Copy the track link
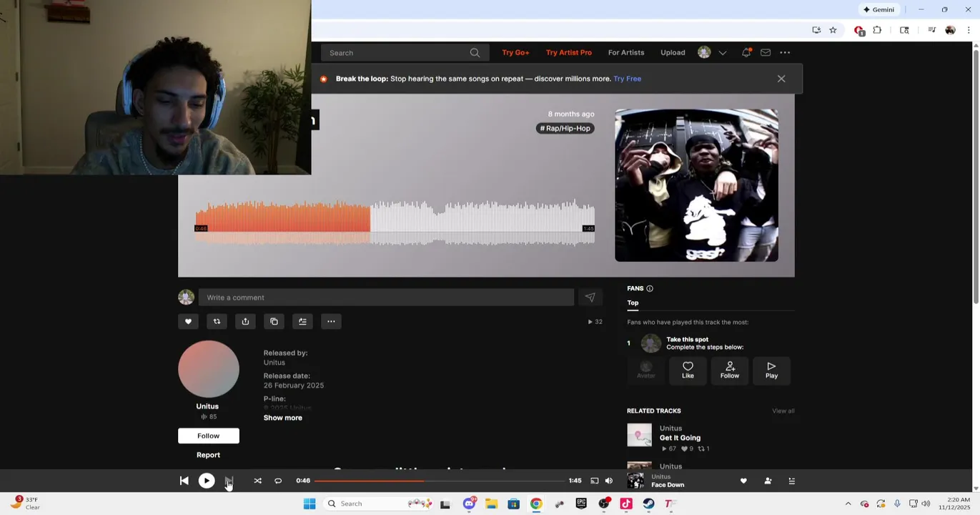The width and height of the screenshot is (980, 515). coord(274,321)
